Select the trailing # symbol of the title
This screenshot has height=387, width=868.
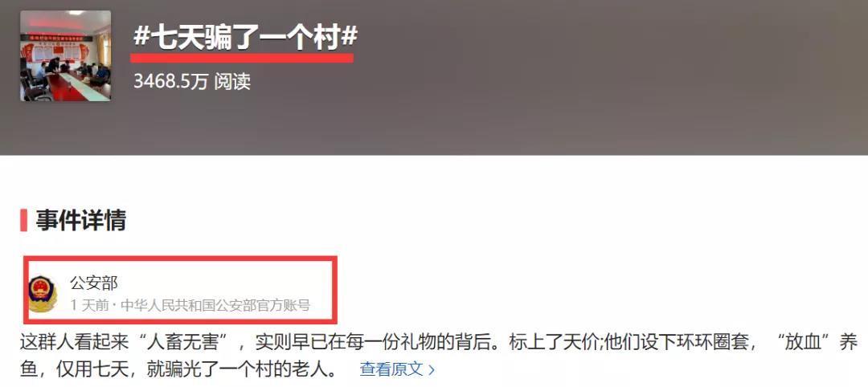(x=349, y=37)
